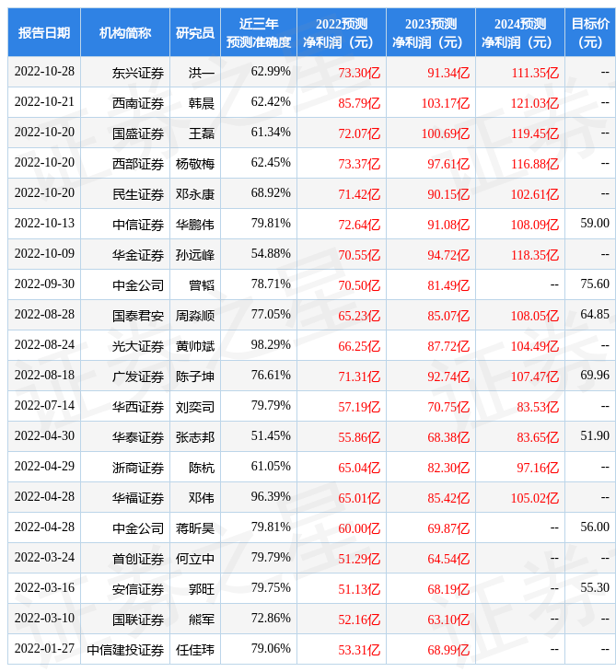
Task: Click 2022 profit 57.19亿
Action: (359, 407)
